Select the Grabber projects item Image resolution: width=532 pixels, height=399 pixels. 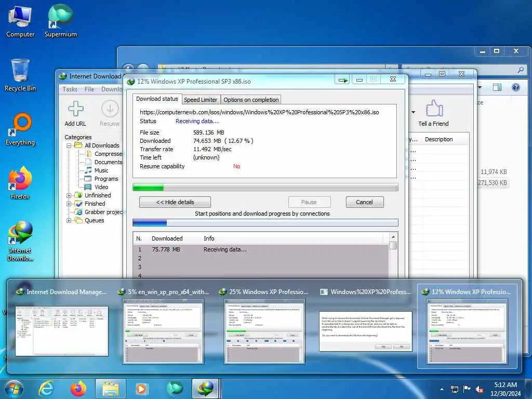click(x=100, y=212)
